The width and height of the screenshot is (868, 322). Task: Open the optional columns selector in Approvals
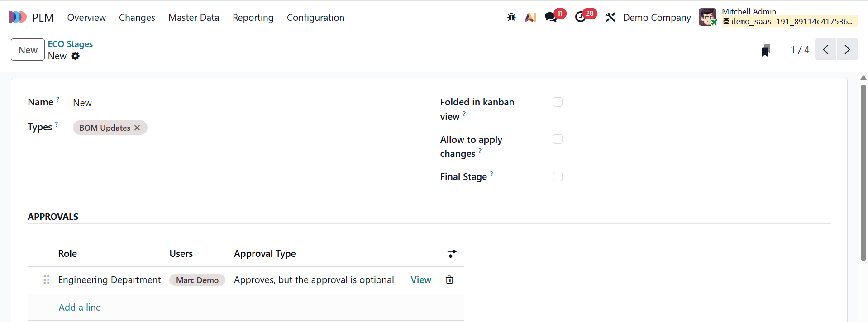click(452, 254)
